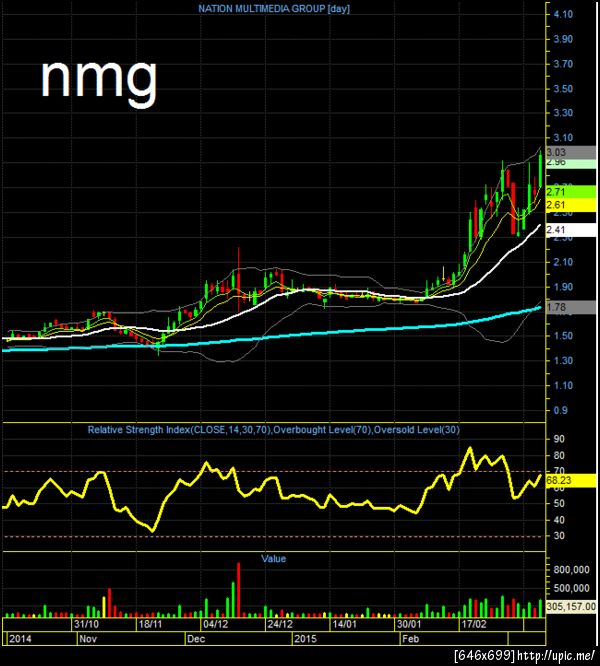This screenshot has width=600, height=666.
Task: Select the 18/11 date marker
Action: [x=151, y=624]
